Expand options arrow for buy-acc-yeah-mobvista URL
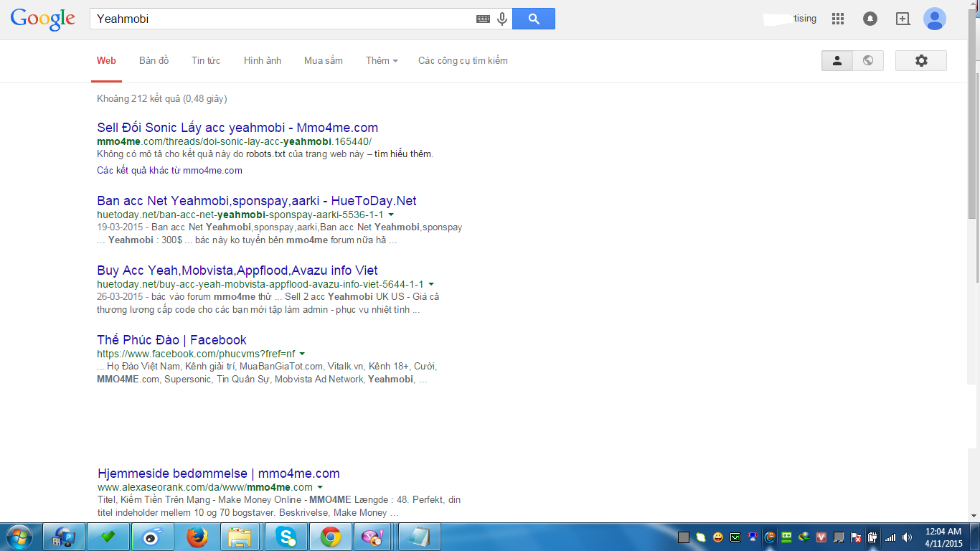 tap(431, 284)
